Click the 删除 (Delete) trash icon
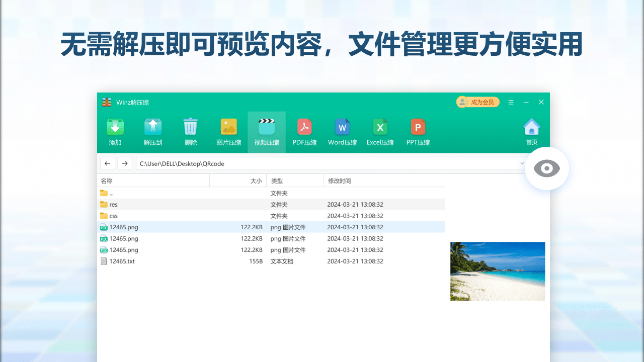Viewport: 644px width, 362px height. [191, 131]
